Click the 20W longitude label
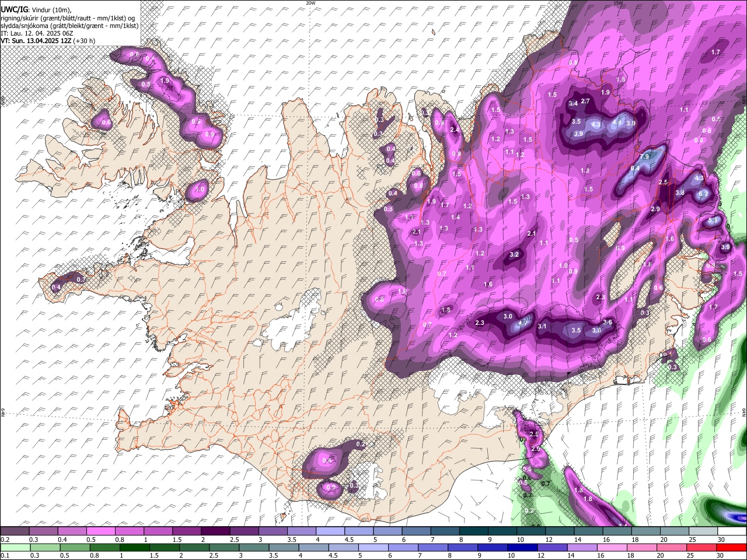The image size is (747, 560). [x=310, y=3]
